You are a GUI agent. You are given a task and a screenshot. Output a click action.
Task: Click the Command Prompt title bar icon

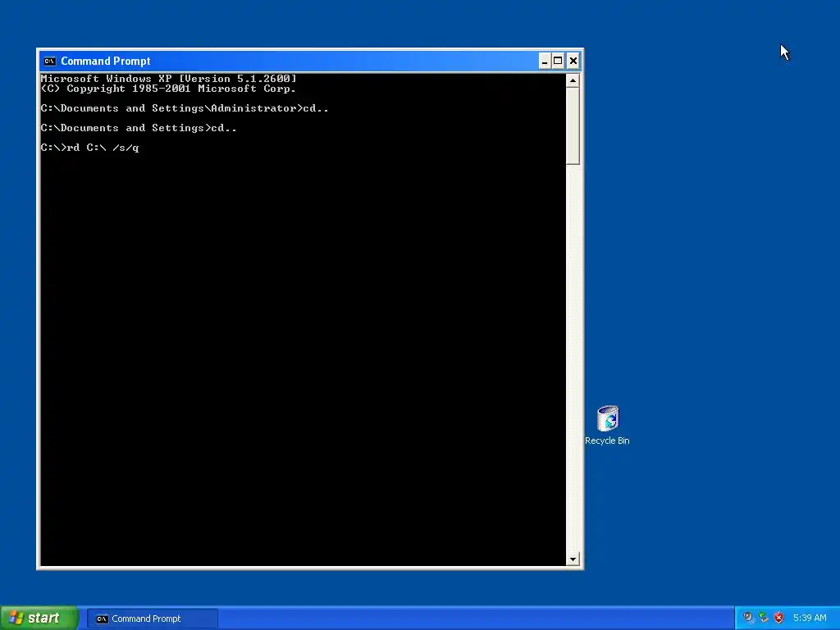point(50,61)
